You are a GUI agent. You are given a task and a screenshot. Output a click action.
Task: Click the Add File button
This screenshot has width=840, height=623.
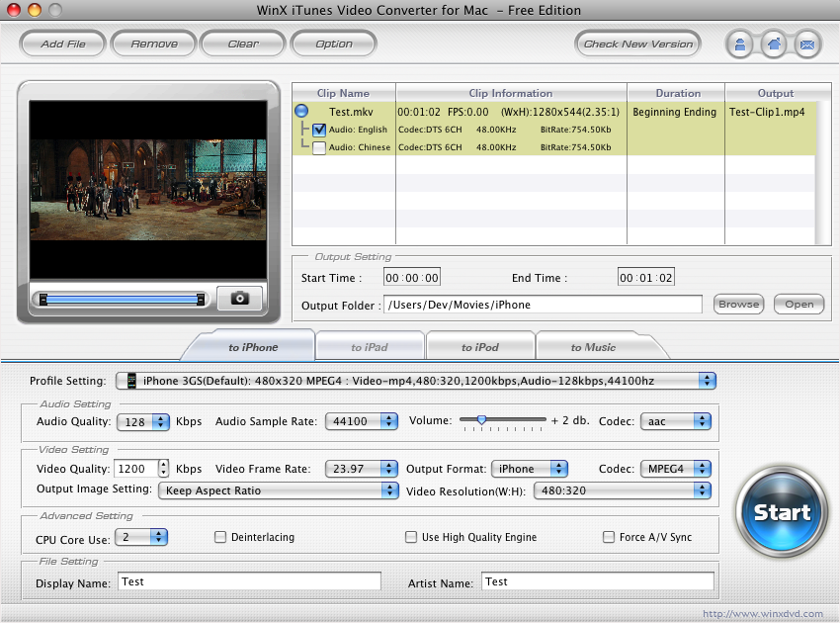click(63, 44)
